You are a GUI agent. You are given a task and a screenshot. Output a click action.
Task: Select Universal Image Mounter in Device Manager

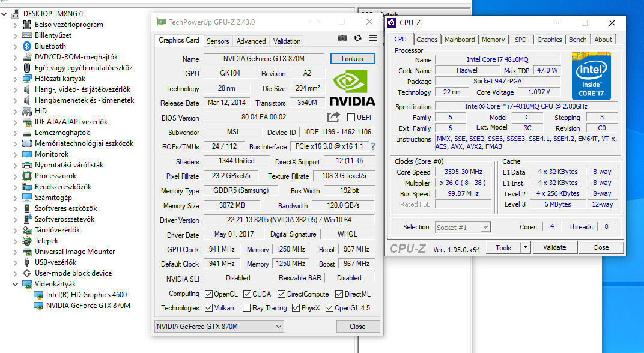[74, 251]
